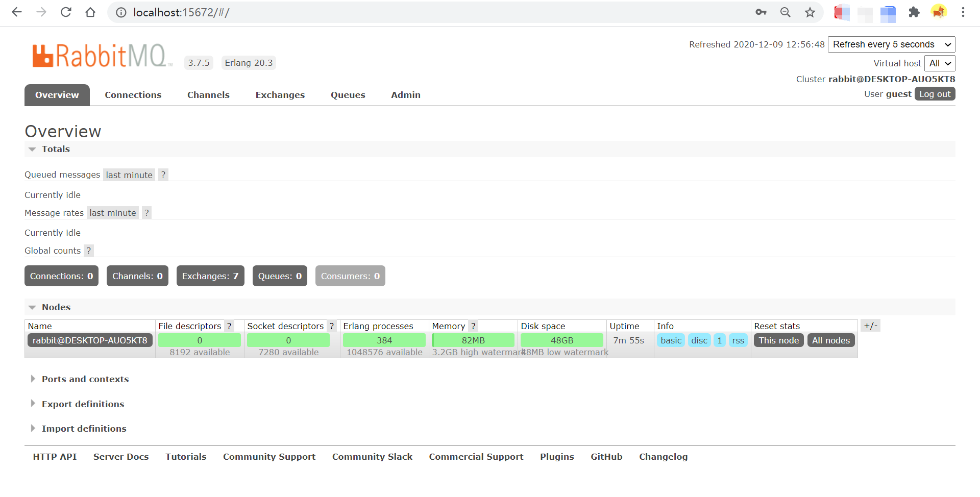Show help for Queued messages
The image size is (980, 497).
click(x=163, y=175)
